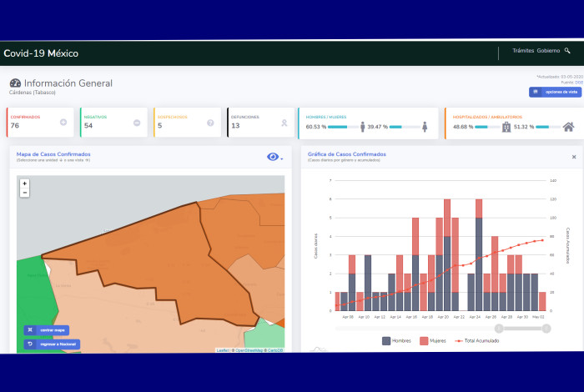The image size is (584, 392).
Task: Click the question icon on Sospechosos card
Action: [210, 123]
